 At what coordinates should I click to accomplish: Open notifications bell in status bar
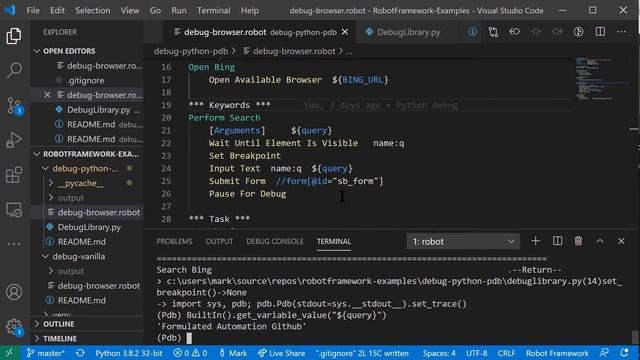click(624, 353)
